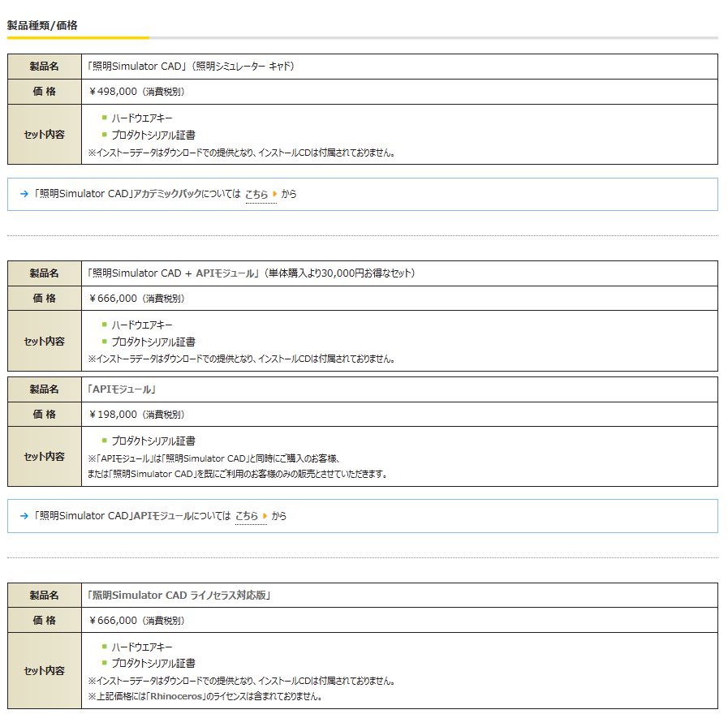The image size is (728, 714).
Task: Click ¥666,000 in the ライノセラス対応版 table
Action: [113, 621]
